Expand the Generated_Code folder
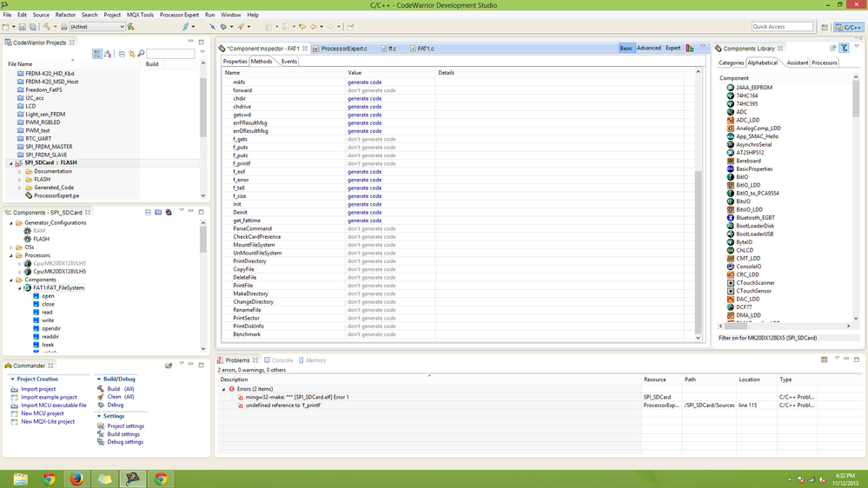The height and width of the screenshot is (488, 868). coord(20,188)
